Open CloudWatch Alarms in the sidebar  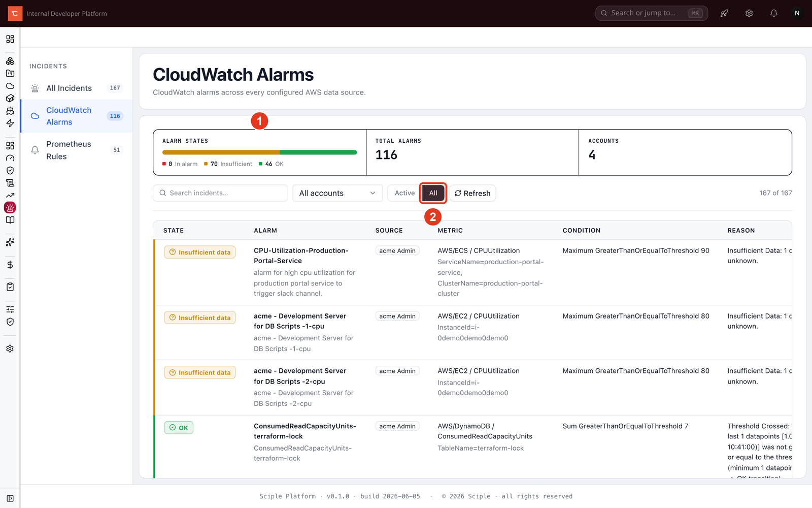pos(77,116)
